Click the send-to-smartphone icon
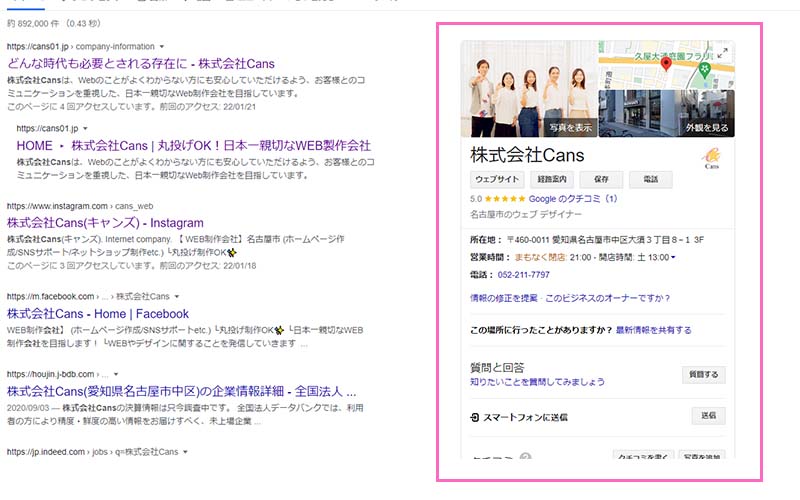The width and height of the screenshot is (800, 500). [x=475, y=416]
